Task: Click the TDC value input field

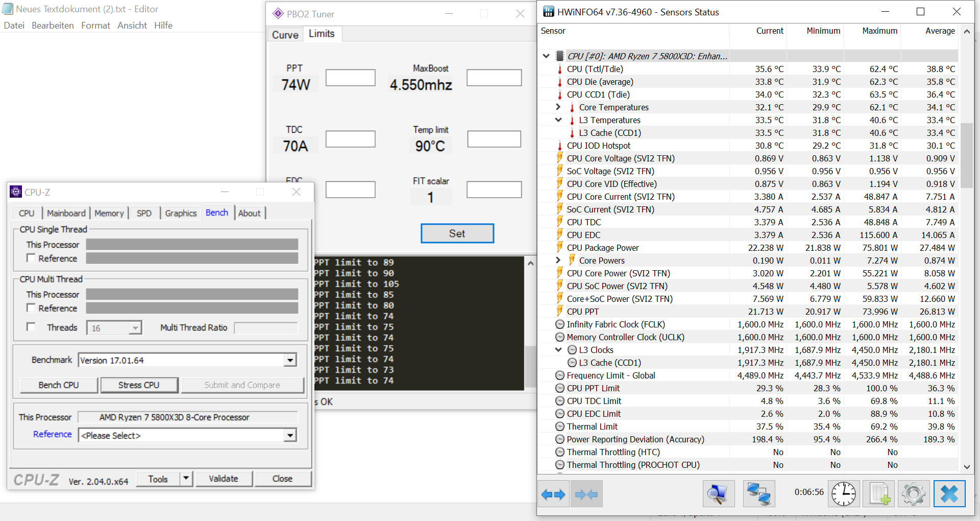Action: 351,139
